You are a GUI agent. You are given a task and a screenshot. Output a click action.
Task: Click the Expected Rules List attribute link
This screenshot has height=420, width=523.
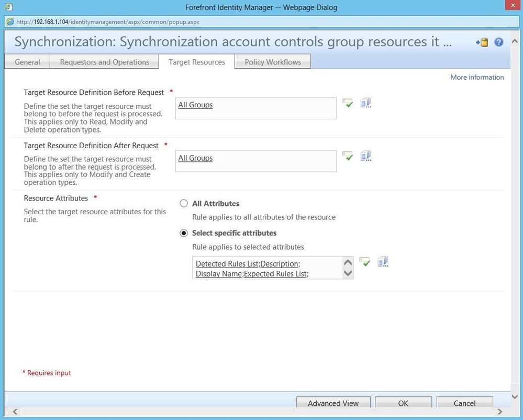(275, 274)
